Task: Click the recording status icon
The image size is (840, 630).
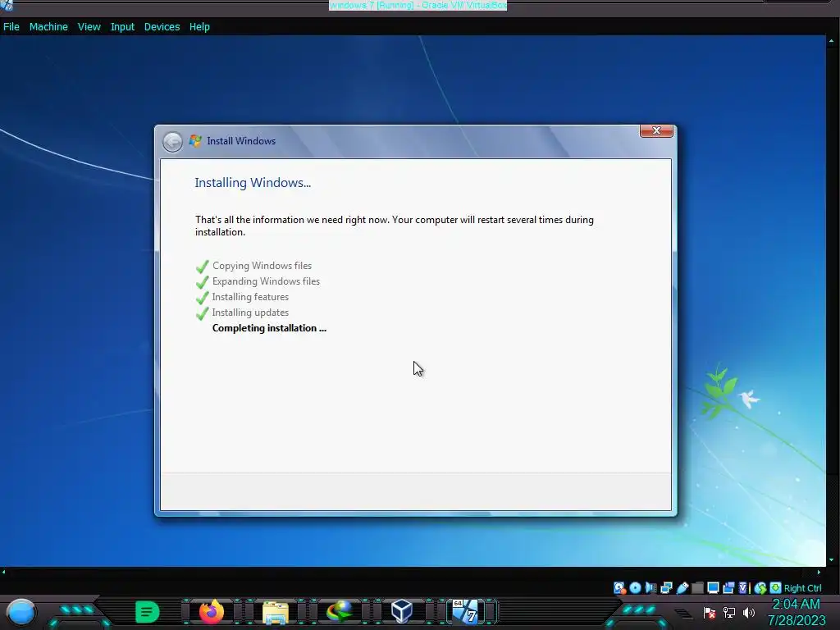Action: (728, 588)
